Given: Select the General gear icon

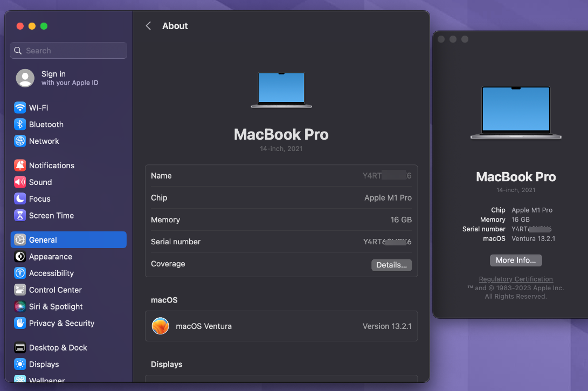Looking at the screenshot, I should 20,240.
